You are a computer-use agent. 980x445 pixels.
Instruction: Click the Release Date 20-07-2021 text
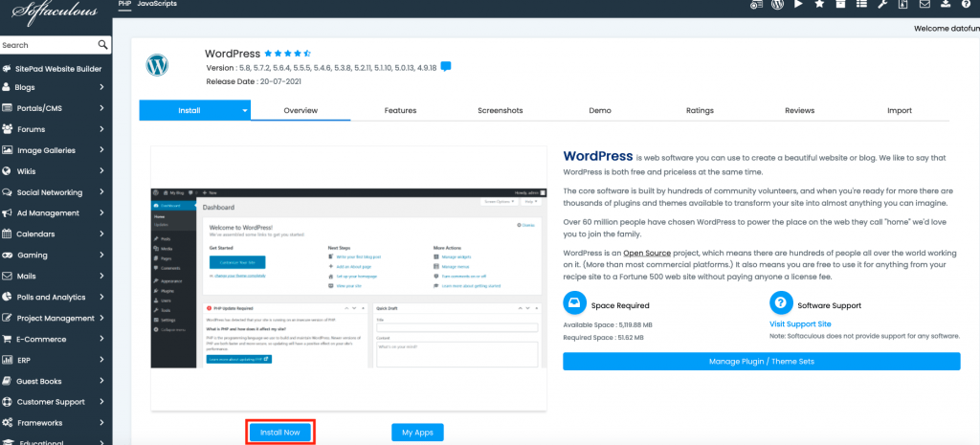pos(254,81)
